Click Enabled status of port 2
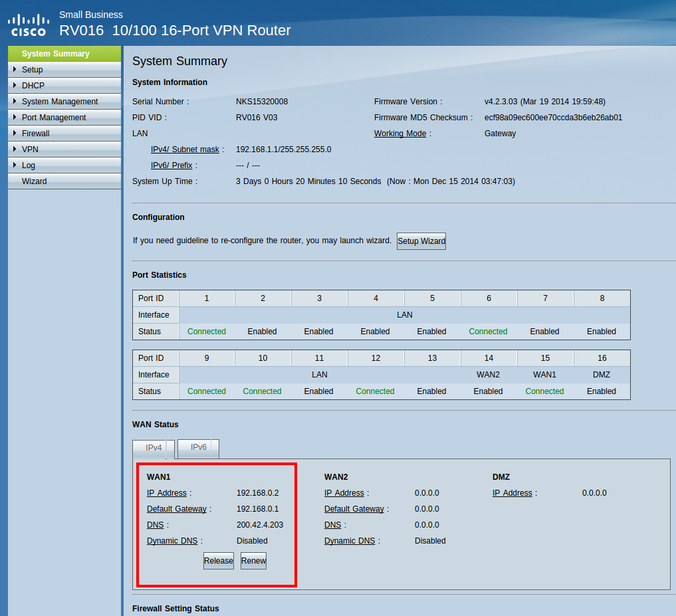The height and width of the screenshot is (616, 676). click(262, 332)
